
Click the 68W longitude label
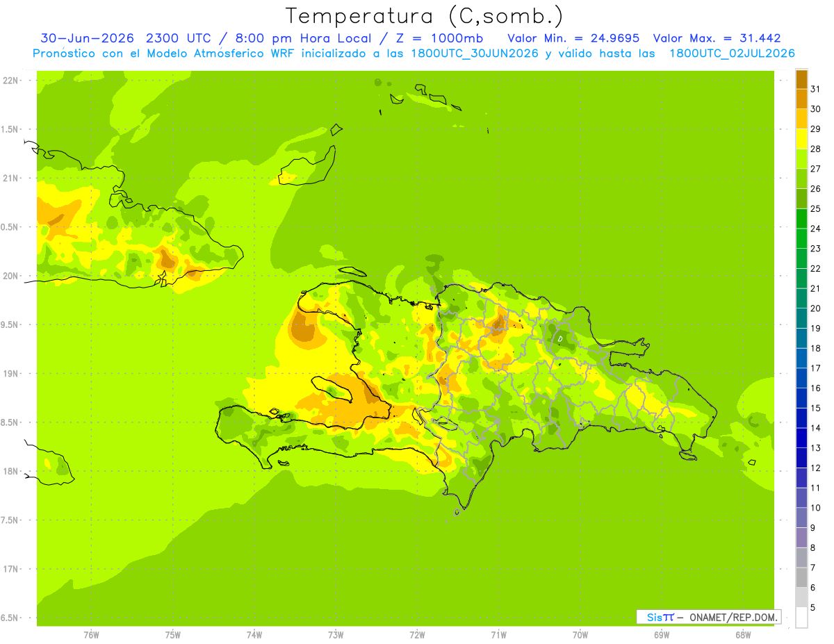click(742, 635)
